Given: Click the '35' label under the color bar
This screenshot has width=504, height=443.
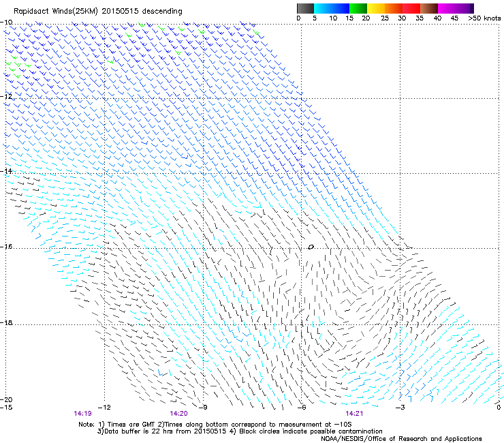Looking at the screenshot, I should point(420,18).
